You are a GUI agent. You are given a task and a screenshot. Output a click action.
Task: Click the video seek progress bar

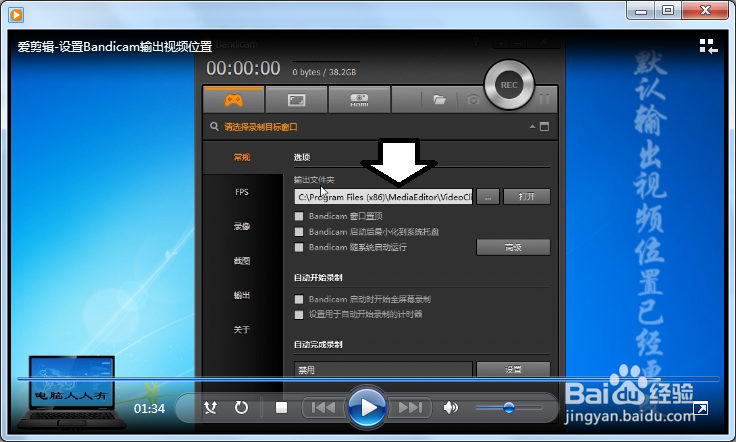(x=368, y=379)
